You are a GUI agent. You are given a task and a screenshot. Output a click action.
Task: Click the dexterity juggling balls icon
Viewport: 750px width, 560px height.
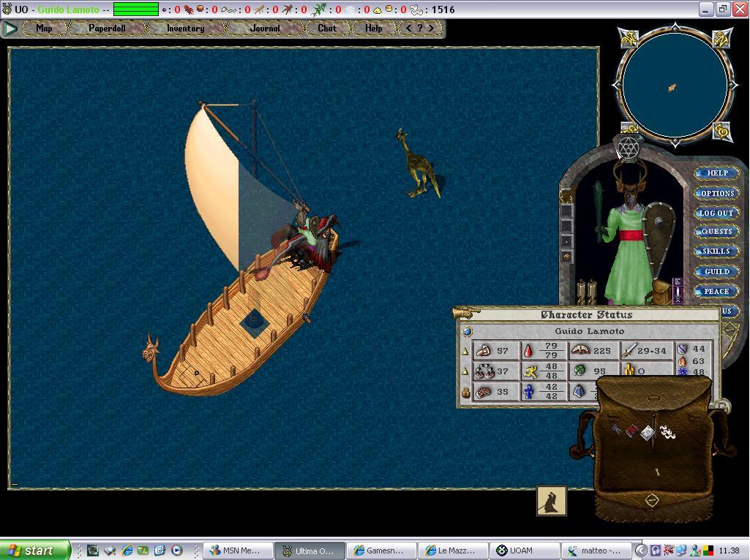pyautogui.click(x=484, y=371)
